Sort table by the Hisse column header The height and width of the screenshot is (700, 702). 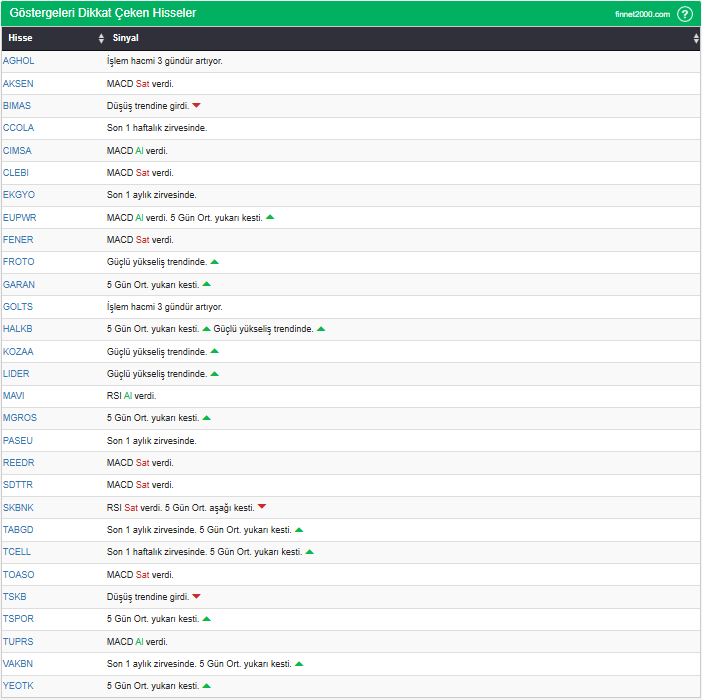(20, 38)
